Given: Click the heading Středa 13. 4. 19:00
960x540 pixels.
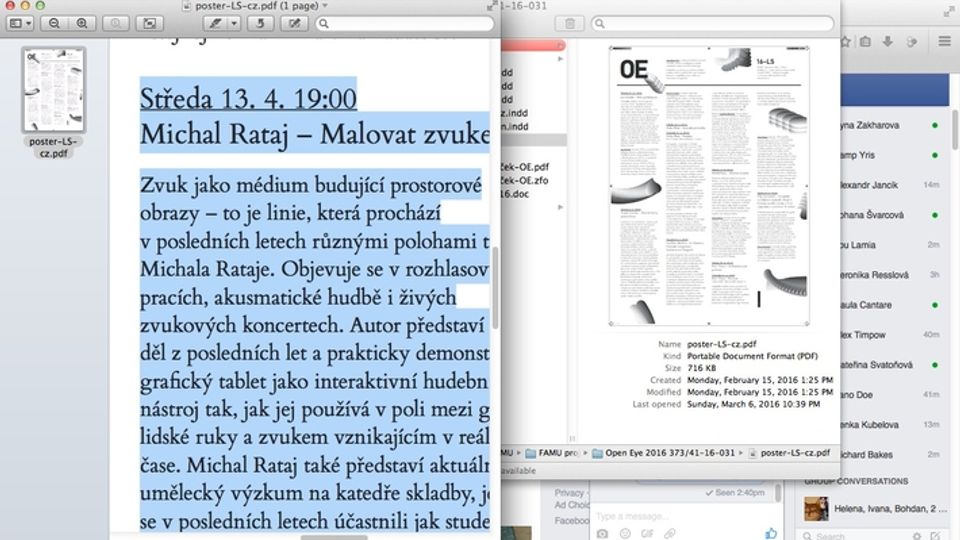Looking at the screenshot, I should pyautogui.click(x=248, y=99).
